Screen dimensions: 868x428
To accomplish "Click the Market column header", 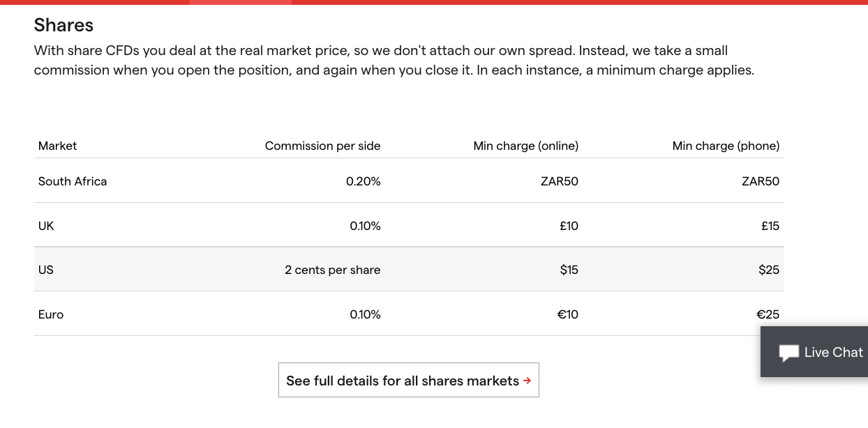I will click(x=57, y=146).
